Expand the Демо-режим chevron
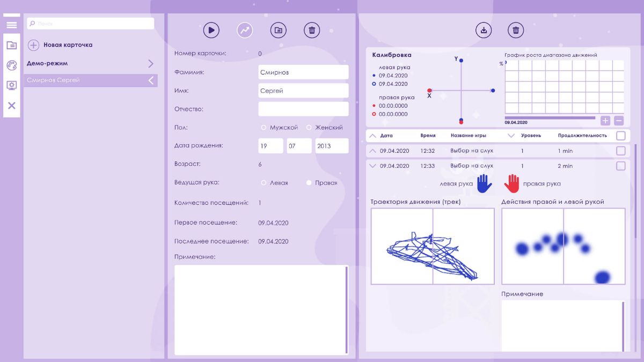 pyautogui.click(x=151, y=63)
